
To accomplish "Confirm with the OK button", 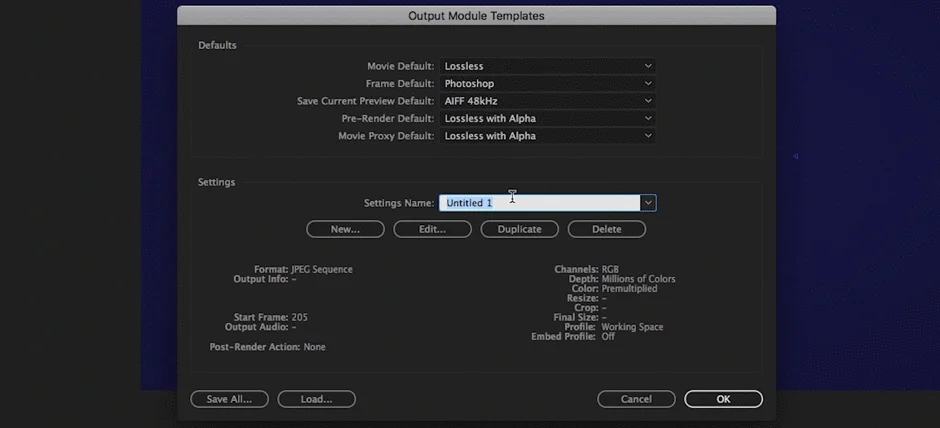I will (724, 399).
